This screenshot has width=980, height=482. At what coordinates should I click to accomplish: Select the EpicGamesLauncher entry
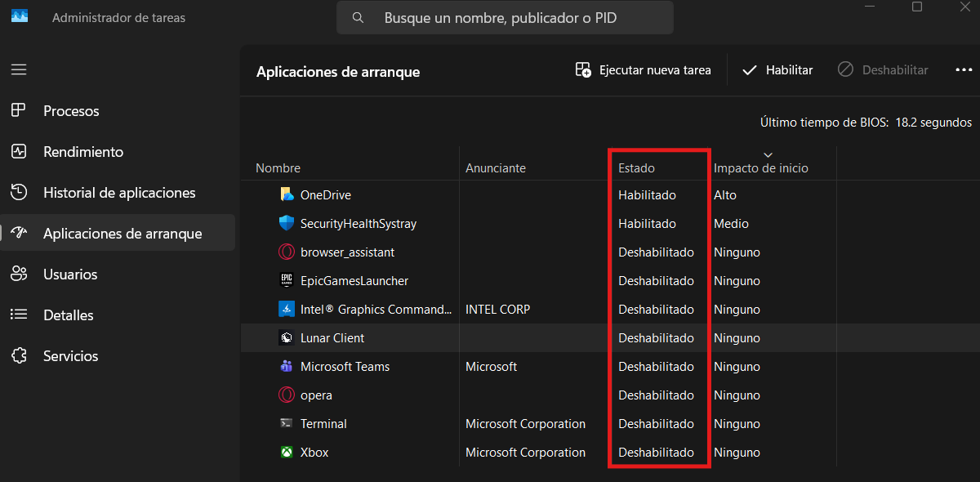354,280
